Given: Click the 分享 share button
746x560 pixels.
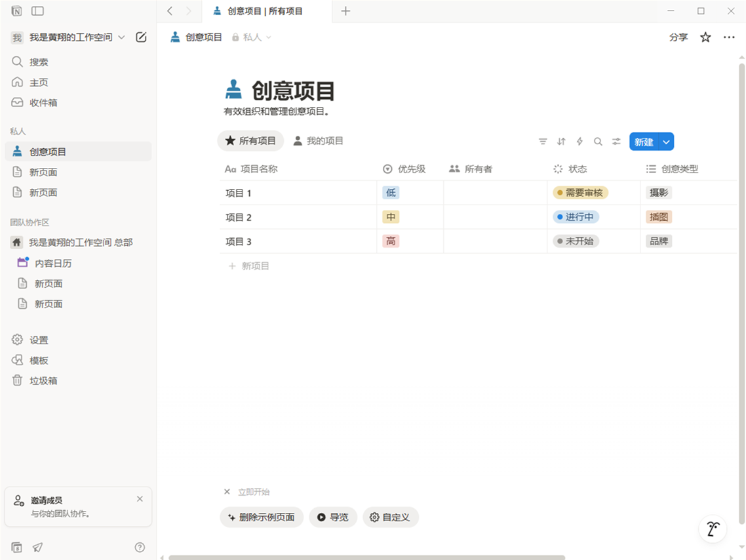Looking at the screenshot, I should tap(678, 37).
